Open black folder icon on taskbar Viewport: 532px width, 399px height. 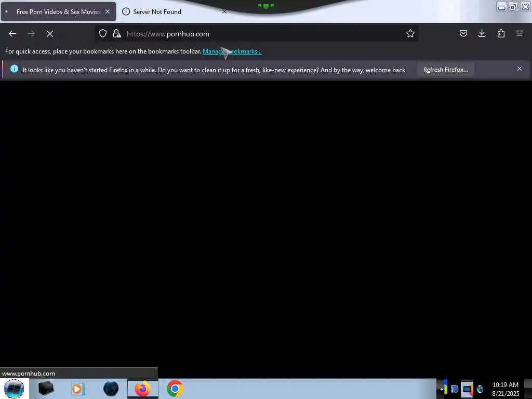(46, 389)
